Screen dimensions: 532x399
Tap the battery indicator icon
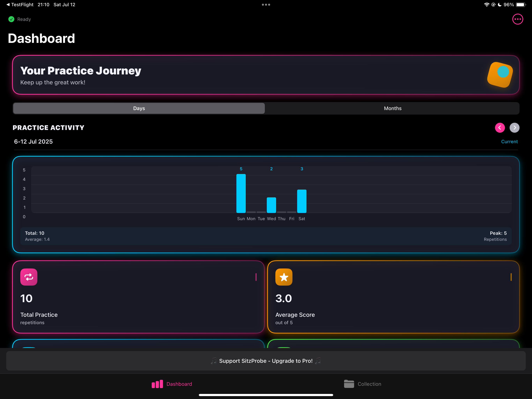521,4
